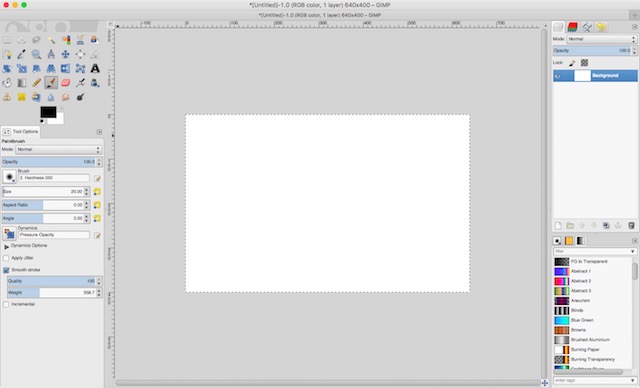This screenshot has height=388, width=640.
Task: Select the Fuzzy Select magic wand tool
Action: click(x=51, y=40)
